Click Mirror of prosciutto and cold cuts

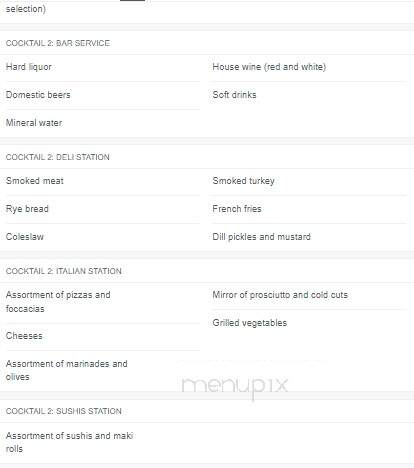(x=280, y=295)
